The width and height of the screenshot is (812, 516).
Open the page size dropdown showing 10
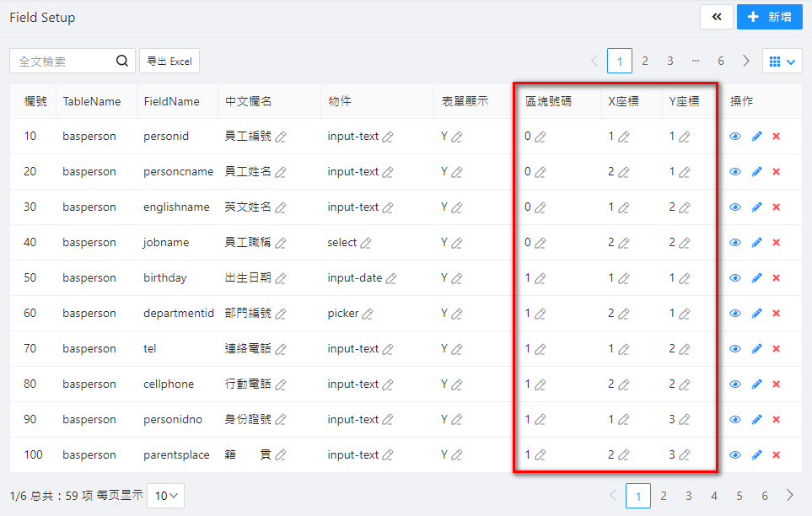(x=165, y=496)
